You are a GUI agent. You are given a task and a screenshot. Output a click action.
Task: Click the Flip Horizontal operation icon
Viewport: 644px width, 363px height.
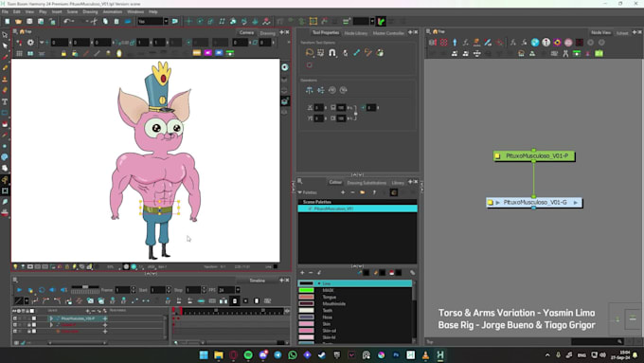point(310,90)
